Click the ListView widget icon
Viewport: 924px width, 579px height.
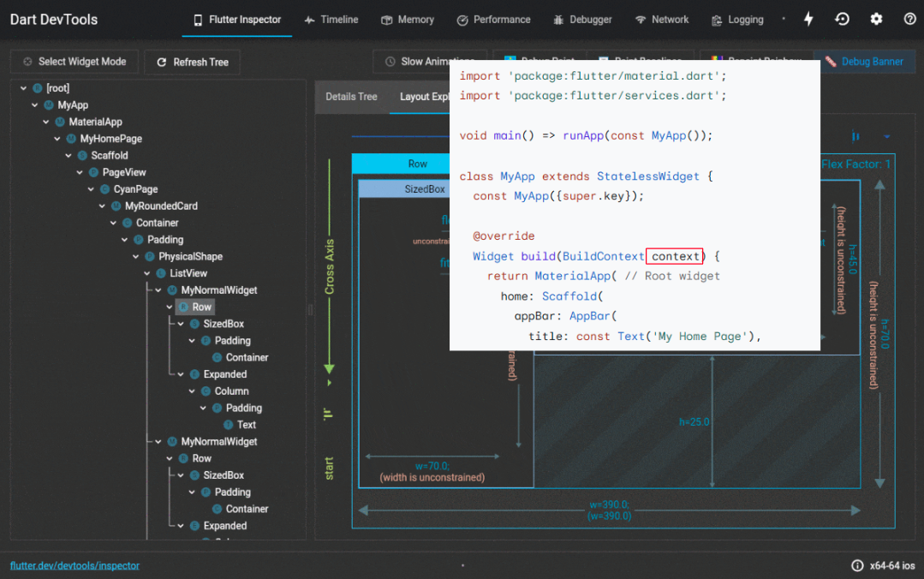(x=161, y=273)
